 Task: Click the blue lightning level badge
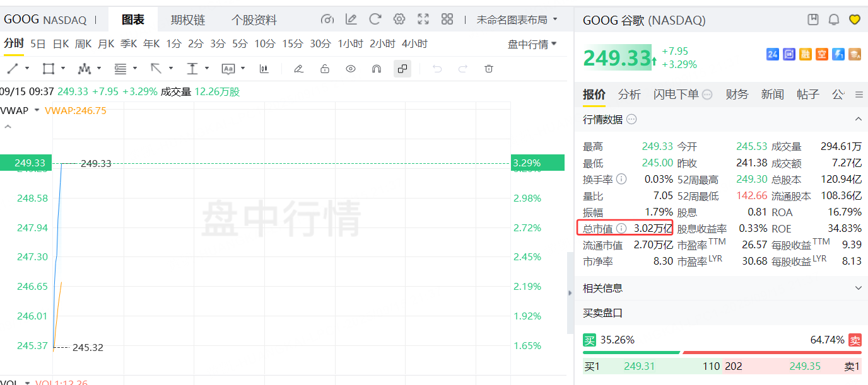coord(838,54)
